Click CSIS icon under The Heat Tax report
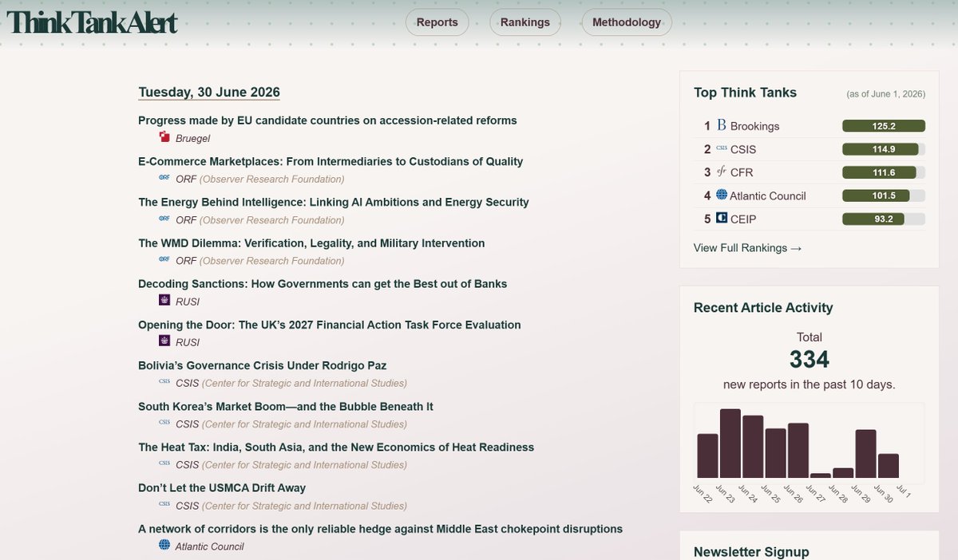Image resolution: width=958 pixels, height=560 pixels. point(164,464)
